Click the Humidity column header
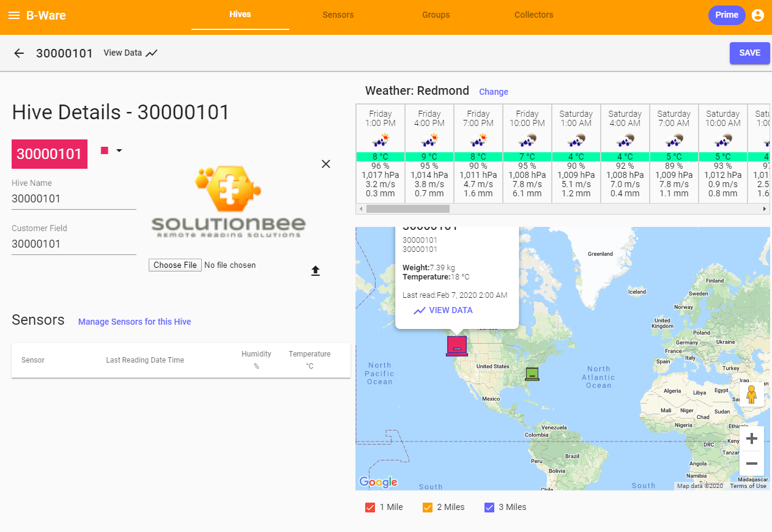This screenshot has height=532, width=772. 256,360
